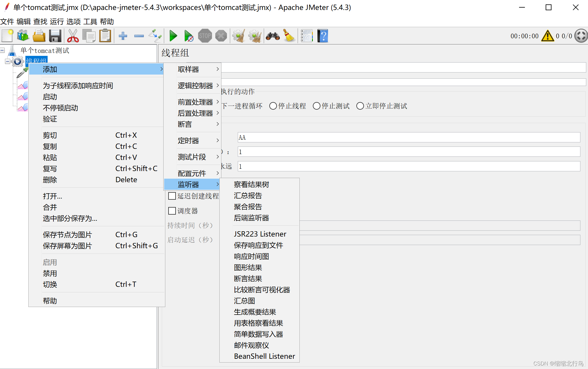The height and width of the screenshot is (369, 588).
Task: Expand the 断言 submenu
Action: (193, 124)
